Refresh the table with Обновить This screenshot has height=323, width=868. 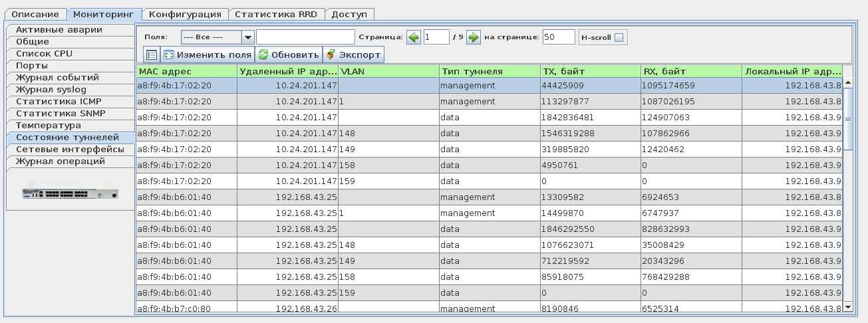[x=288, y=54]
